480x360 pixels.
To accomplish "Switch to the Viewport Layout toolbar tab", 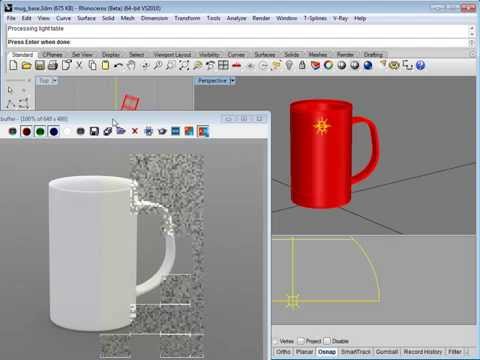I will 172,54.
